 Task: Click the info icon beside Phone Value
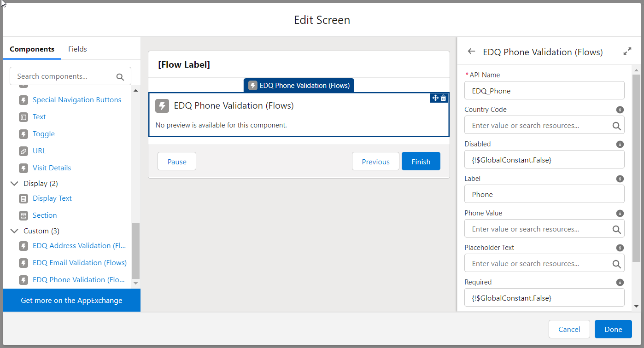pyautogui.click(x=620, y=213)
